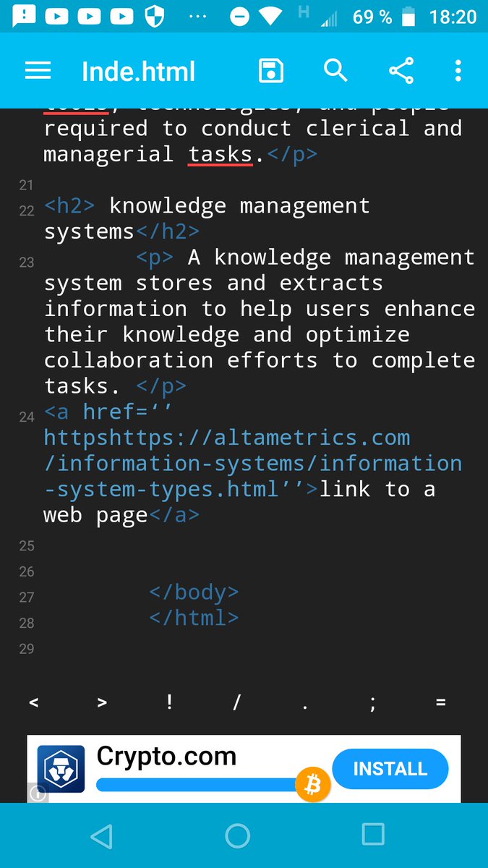Tap the opening <h2> tag
Viewport: 488px width, 868px height.
tap(69, 205)
